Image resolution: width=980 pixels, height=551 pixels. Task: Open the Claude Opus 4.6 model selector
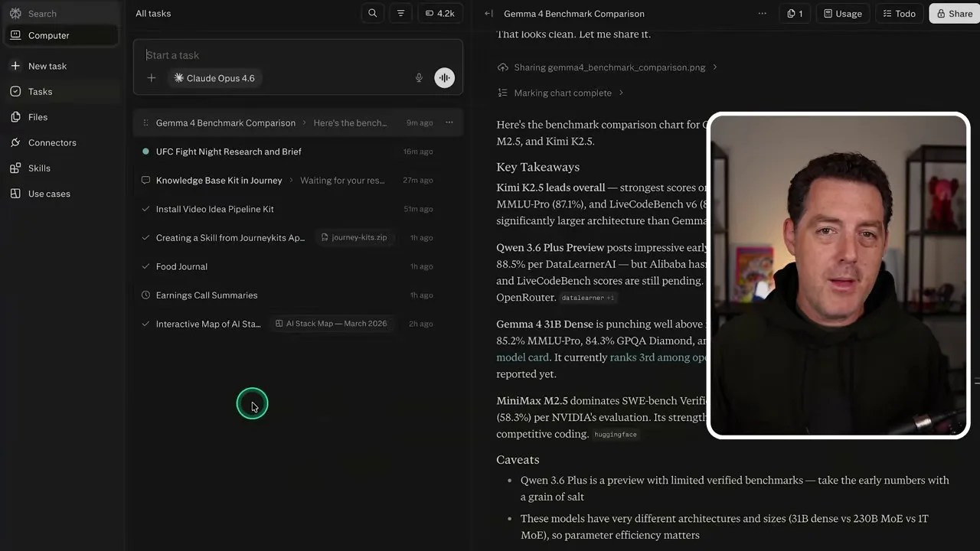pyautogui.click(x=214, y=78)
